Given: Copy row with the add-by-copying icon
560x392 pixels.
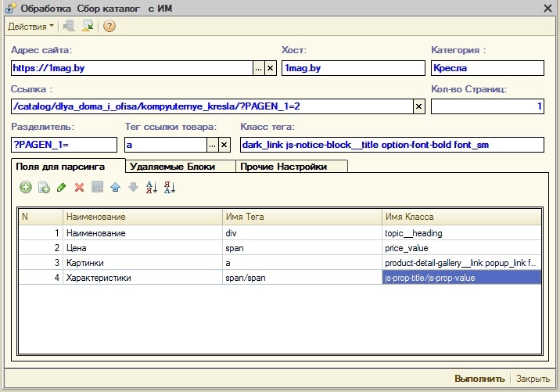Looking at the screenshot, I should coord(44,187).
